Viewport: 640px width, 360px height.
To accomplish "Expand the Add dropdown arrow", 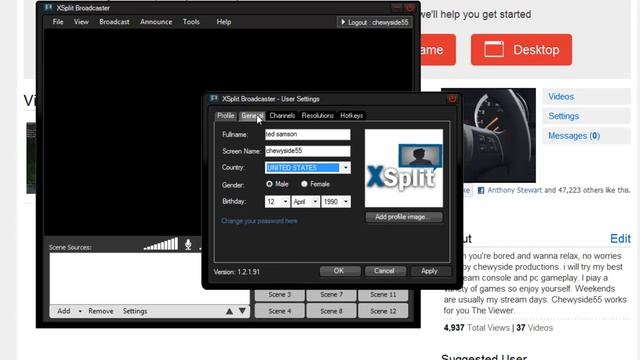I will pyautogui.click(x=80, y=311).
